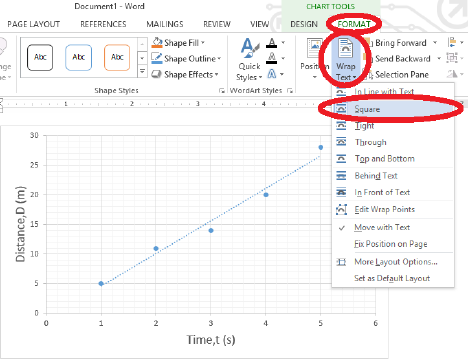This screenshot has height=362, width=468.
Task: Click the Text Effects glowing A icon
Action: click(x=272, y=74)
